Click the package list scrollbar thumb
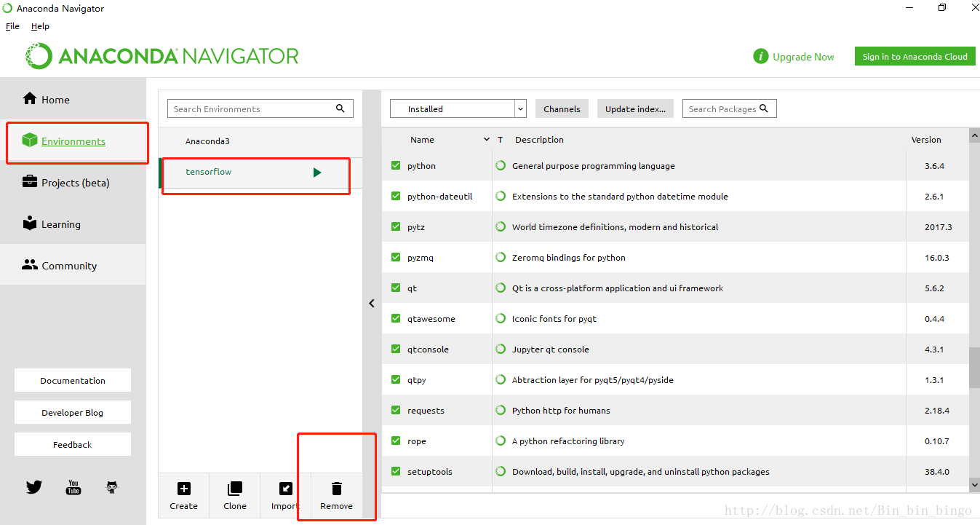Viewport: 980px width, 525px height. pyautogui.click(x=974, y=367)
